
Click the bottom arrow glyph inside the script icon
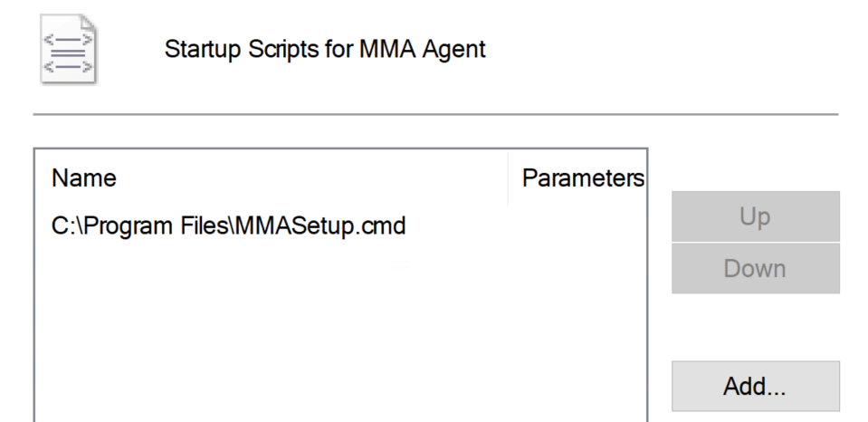pos(69,67)
